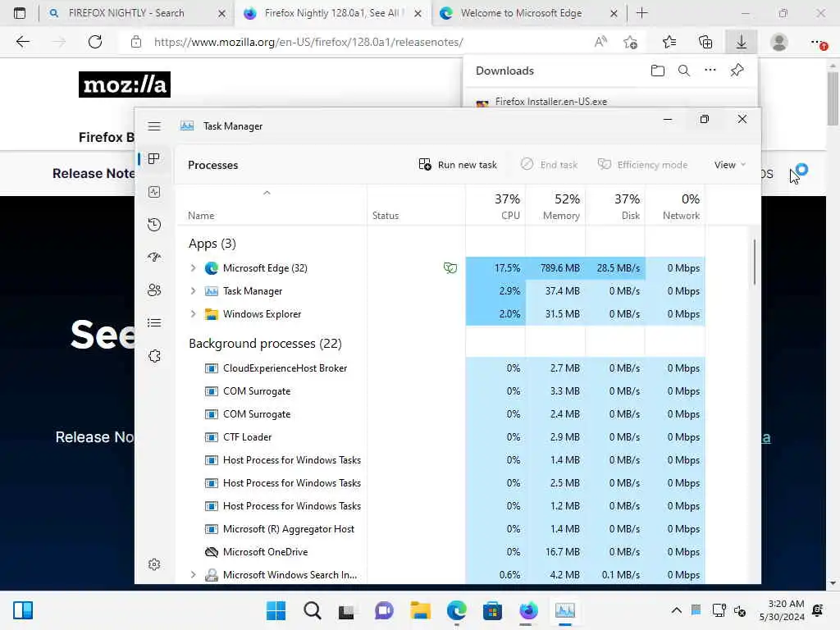
Task: Sort processes by CPU column
Action: click(495, 206)
